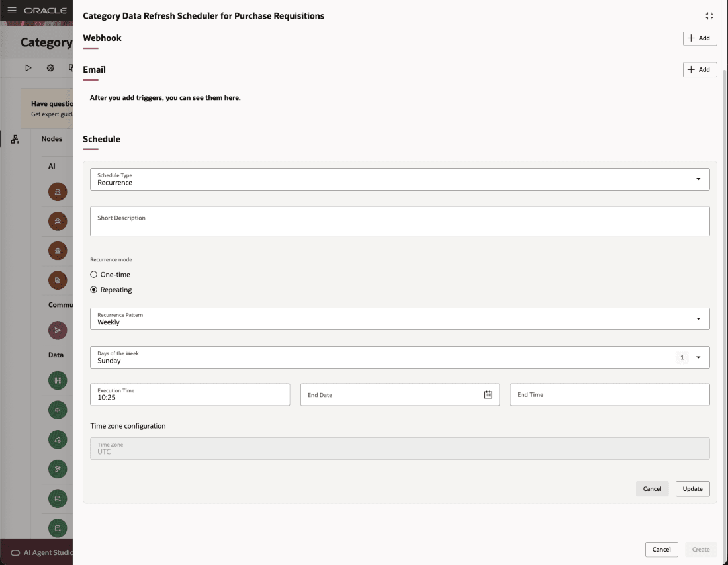The height and width of the screenshot is (565, 728).
Task: Select the Repeating recurrence mode
Action: (95, 290)
